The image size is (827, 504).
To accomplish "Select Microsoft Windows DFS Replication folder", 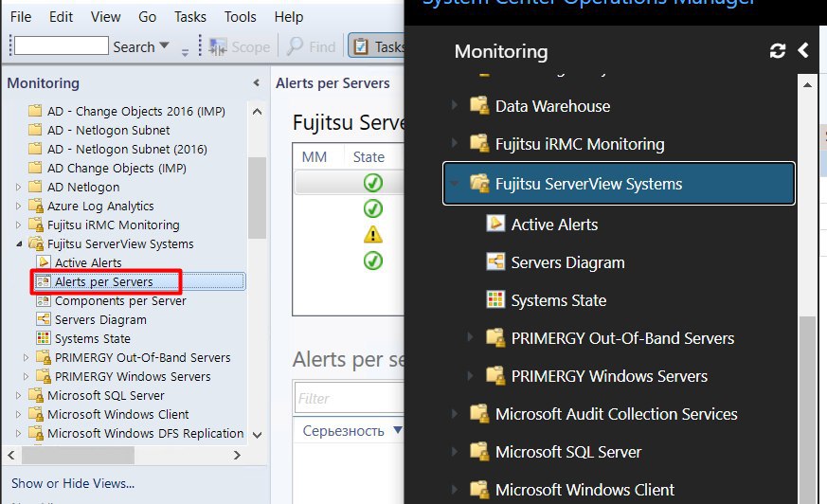I will (136, 433).
